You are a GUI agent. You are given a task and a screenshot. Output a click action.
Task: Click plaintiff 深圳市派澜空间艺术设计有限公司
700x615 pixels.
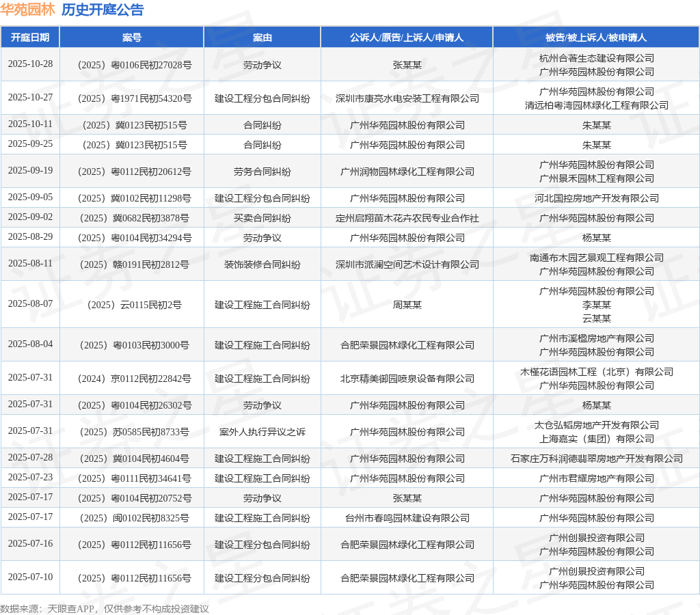pos(407,264)
